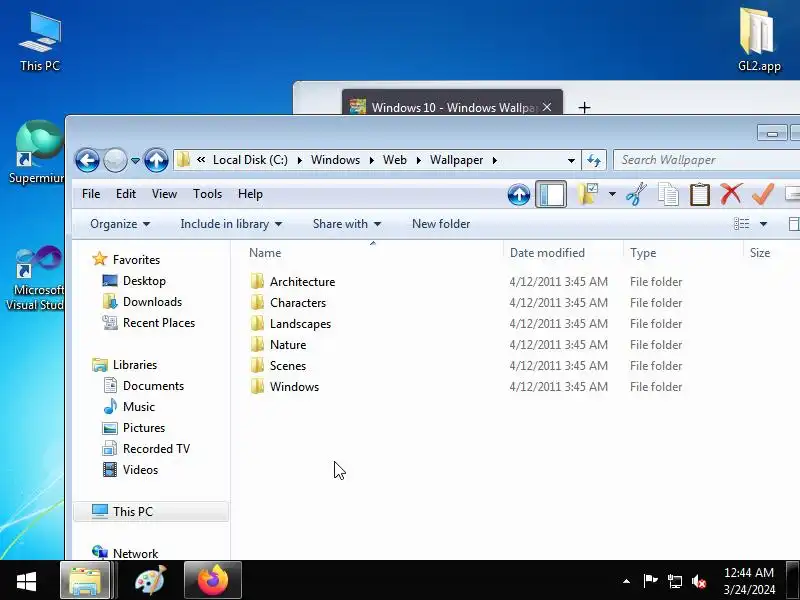Click the blue Up toolbar icon
This screenshot has width=800, height=600.
[x=519, y=194]
